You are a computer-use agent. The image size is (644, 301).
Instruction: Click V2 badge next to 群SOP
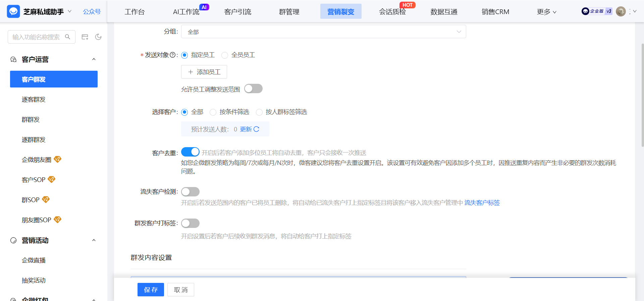(x=46, y=199)
